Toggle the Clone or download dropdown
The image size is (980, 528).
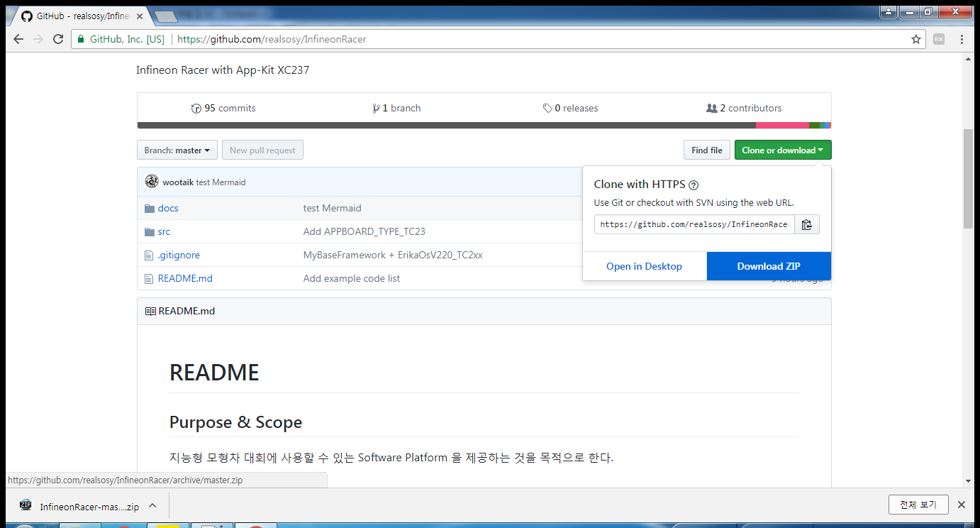click(783, 150)
